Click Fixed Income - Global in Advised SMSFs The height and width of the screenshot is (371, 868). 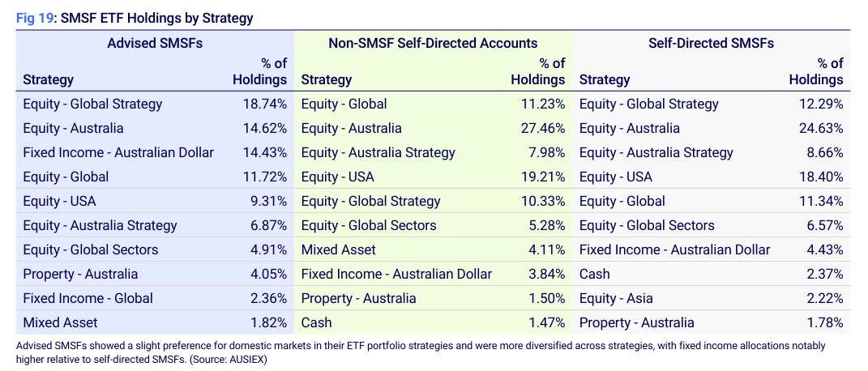pos(87,298)
